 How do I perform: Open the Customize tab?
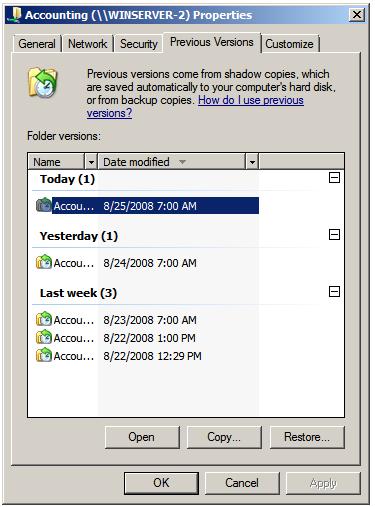[289, 44]
